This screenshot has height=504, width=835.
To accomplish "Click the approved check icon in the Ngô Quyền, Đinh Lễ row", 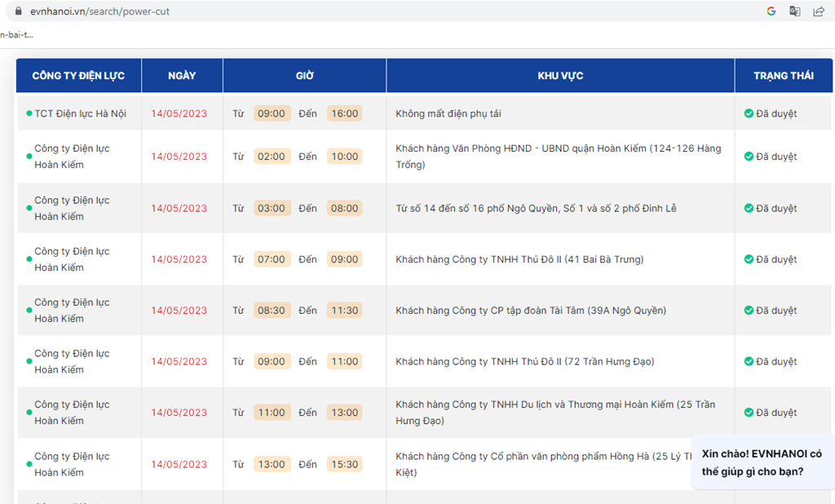I will [749, 208].
